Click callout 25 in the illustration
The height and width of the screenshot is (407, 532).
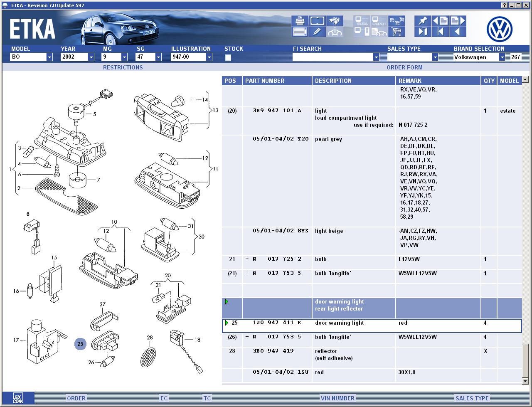(80, 344)
